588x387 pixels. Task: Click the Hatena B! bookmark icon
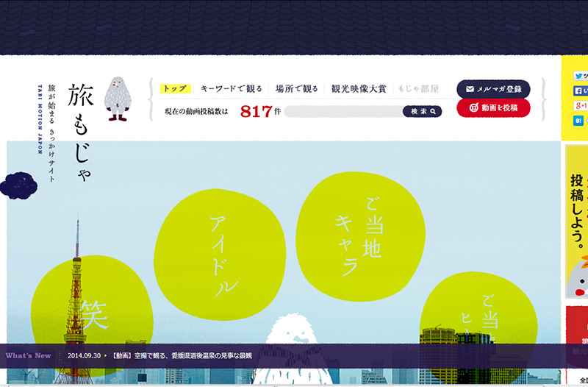(x=579, y=119)
